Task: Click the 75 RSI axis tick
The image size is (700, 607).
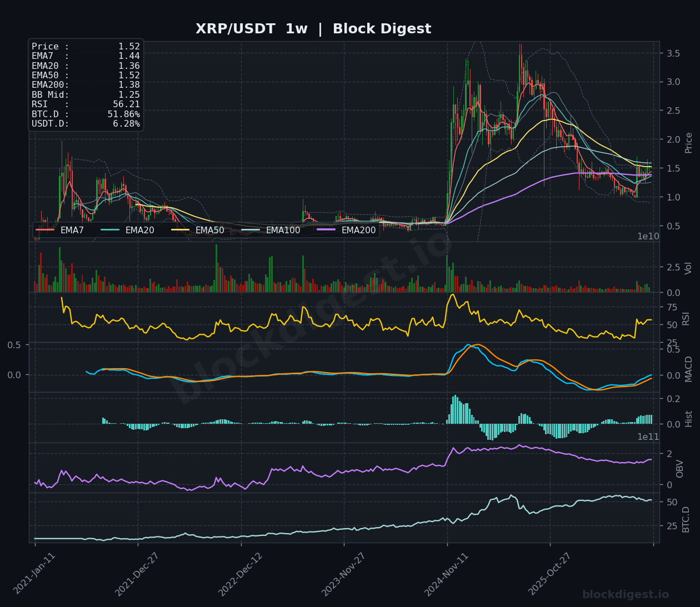Action: coord(672,308)
